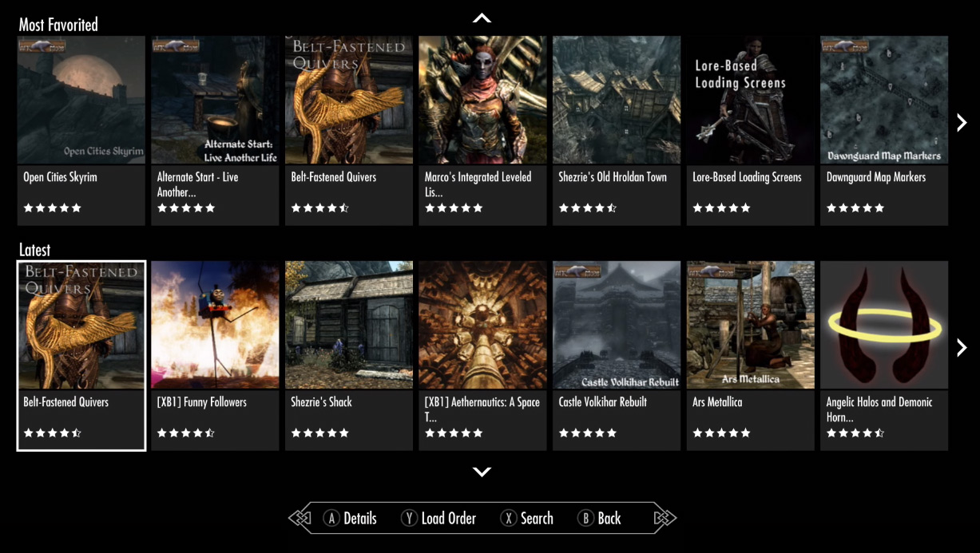This screenshot has width=980, height=553.
Task: Click the Latest section heading
Action: click(x=35, y=250)
